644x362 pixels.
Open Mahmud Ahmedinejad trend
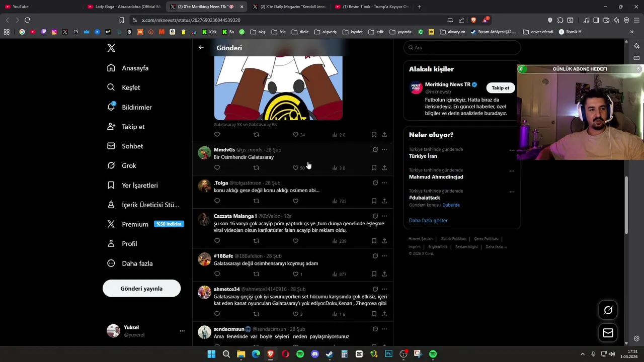coord(436,177)
